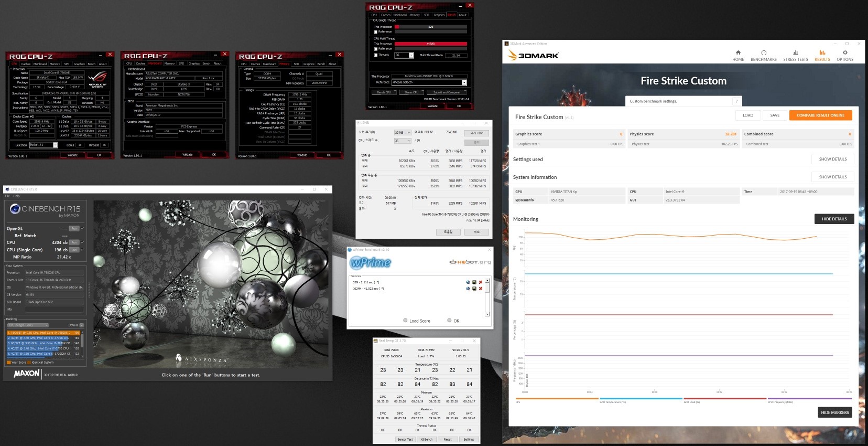Enable Multi Thread Reference checkbox in CPU-Z Bench
Image resolution: width=868 pixels, height=446 pixels.
point(376,49)
